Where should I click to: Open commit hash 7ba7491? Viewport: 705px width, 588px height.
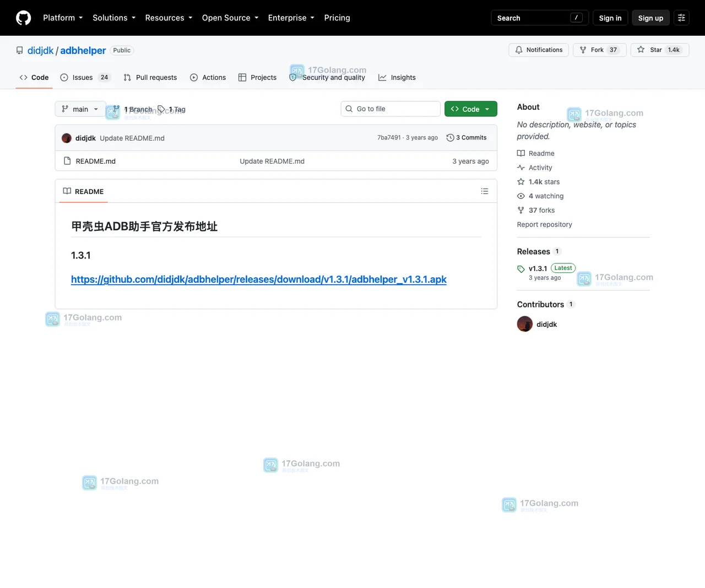[x=389, y=138]
